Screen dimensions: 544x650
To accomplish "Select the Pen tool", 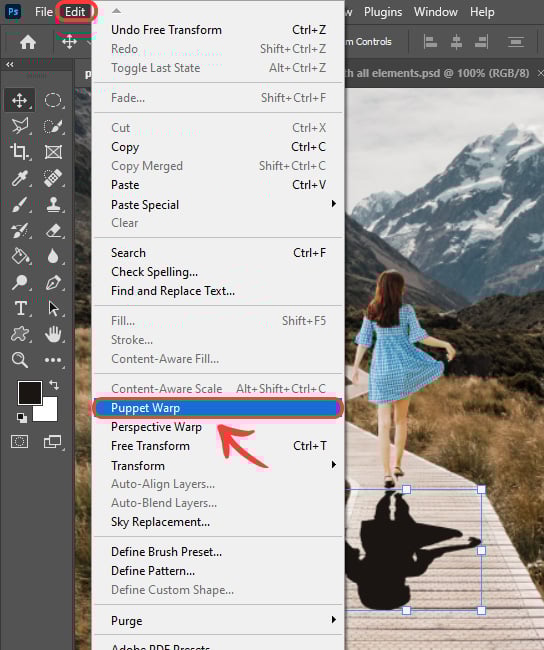I will [53, 282].
